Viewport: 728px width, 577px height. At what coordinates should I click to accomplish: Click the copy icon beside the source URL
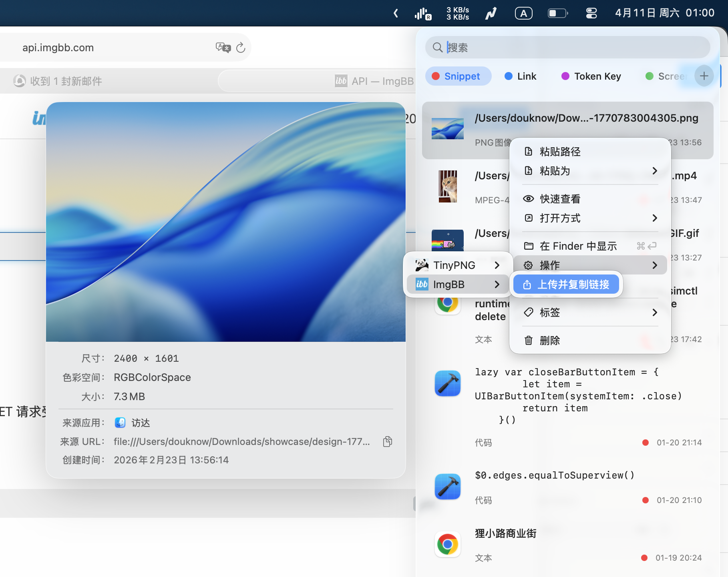pos(387,441)
